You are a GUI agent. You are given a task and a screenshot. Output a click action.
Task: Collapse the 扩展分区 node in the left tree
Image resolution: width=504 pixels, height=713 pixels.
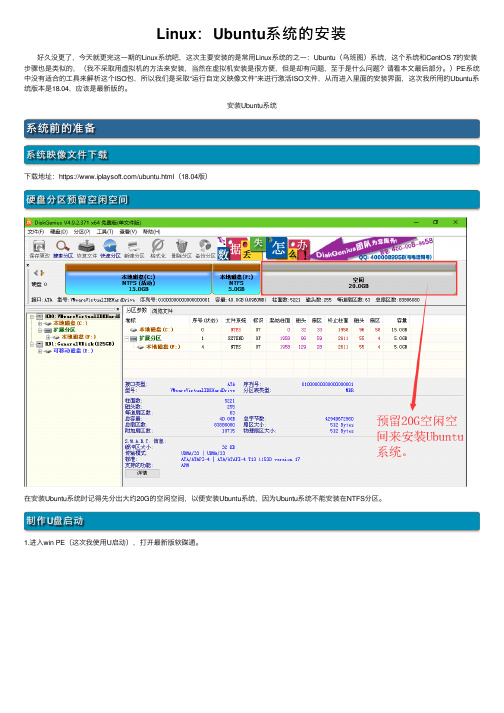tap(40, 330)
